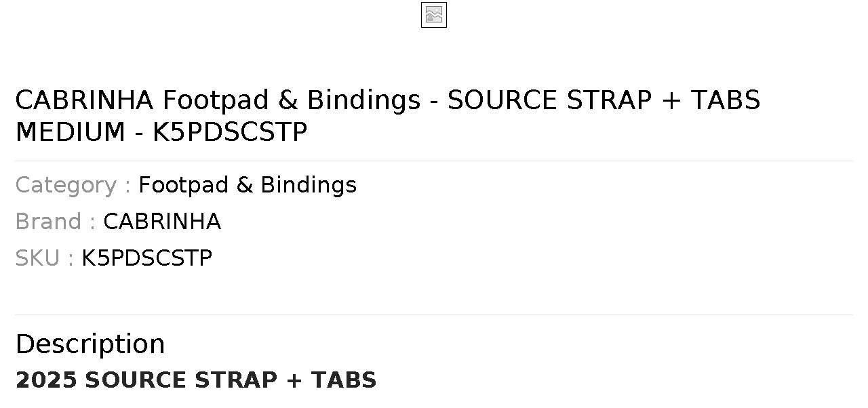Click K5PDSCSTP in the product title
Image resolution: width=868 pixels, height=408 pixels.
[x=230, y=132]
